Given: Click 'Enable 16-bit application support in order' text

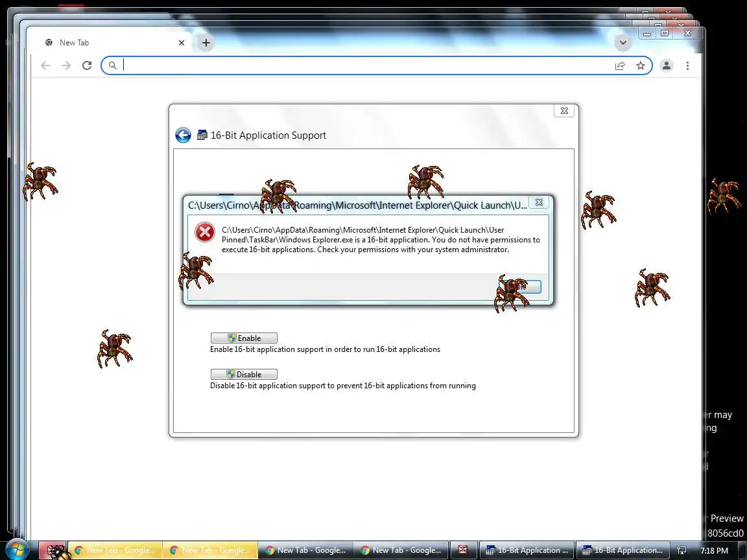Looking at the screenshot, I should [x=326, y=349].
